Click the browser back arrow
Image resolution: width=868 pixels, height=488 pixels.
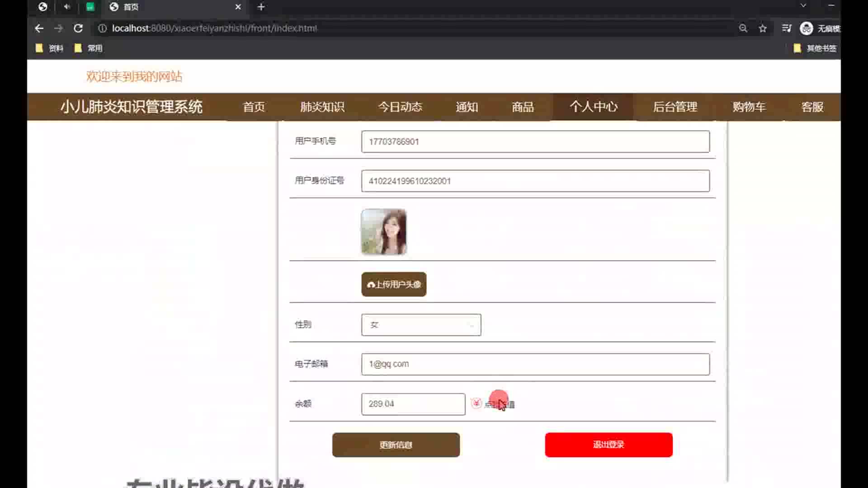pyautogui.click(x=39, y=28)
